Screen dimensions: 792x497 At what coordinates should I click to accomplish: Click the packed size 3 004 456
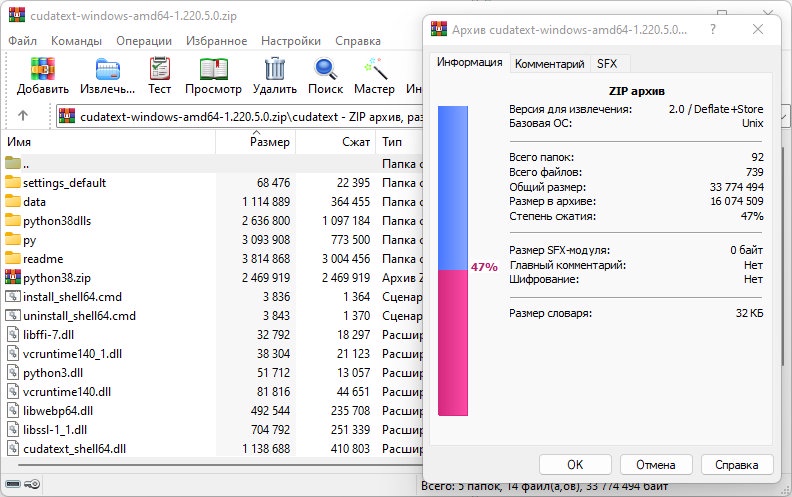346,259
